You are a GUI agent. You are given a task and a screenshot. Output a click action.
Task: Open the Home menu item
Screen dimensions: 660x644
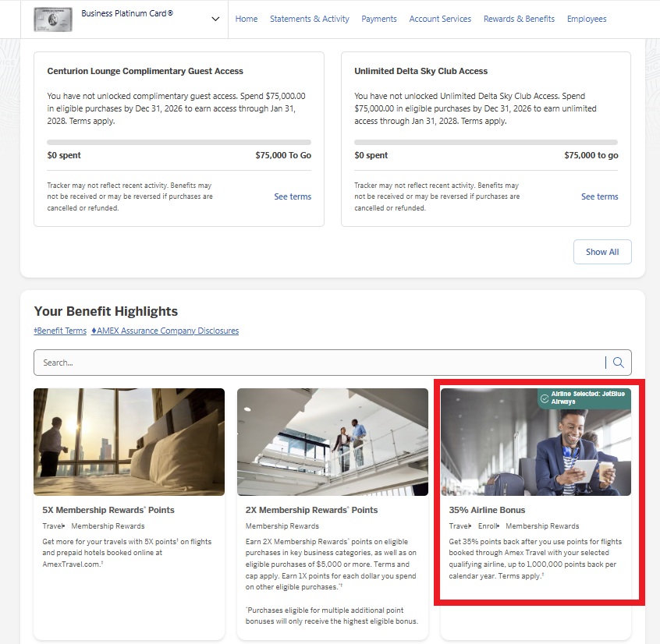coord(247,19)
